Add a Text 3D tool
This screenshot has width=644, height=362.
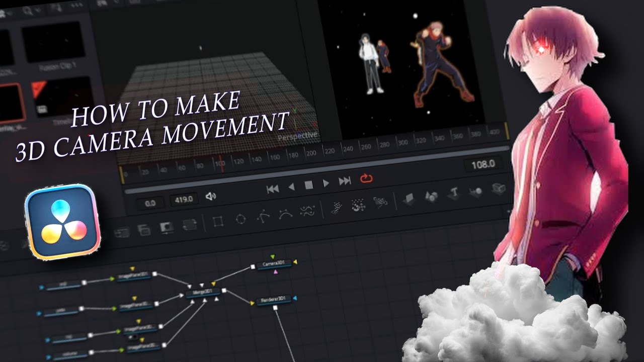pyautogui.click(x=453, y=193)
